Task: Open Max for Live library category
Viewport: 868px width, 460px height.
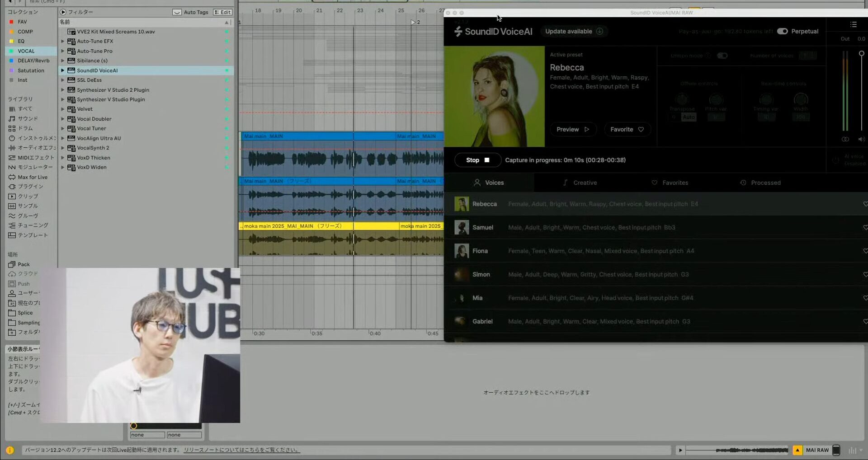Action: pyautogui.click(x=28, y=177)
